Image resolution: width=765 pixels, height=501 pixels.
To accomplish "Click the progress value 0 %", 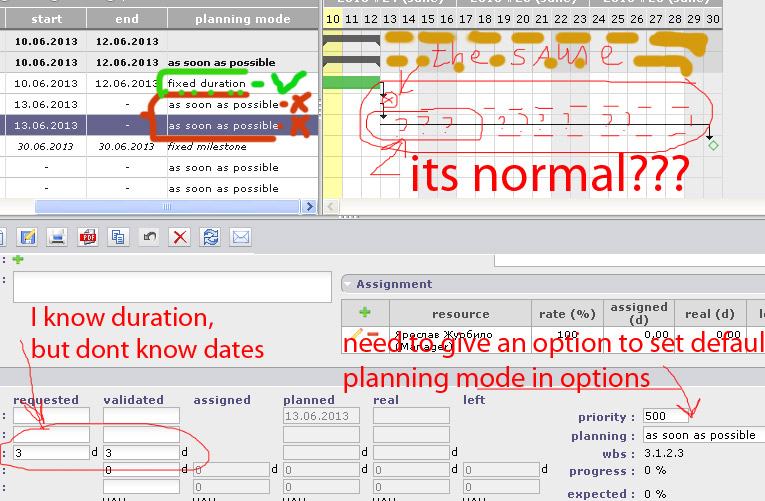I will [x=655, y=470].
